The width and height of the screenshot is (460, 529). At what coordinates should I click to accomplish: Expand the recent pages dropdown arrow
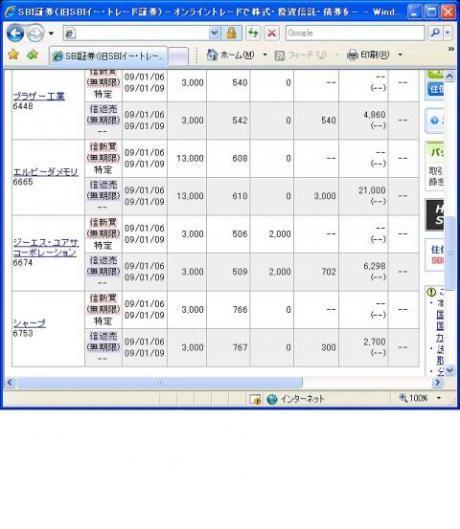point(51,33)
